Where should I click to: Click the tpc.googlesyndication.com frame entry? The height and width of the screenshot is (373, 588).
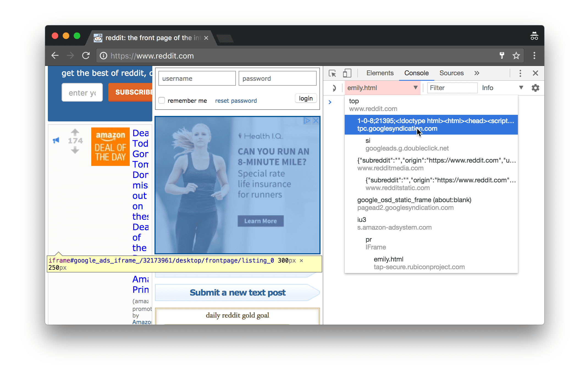point(431,125)
